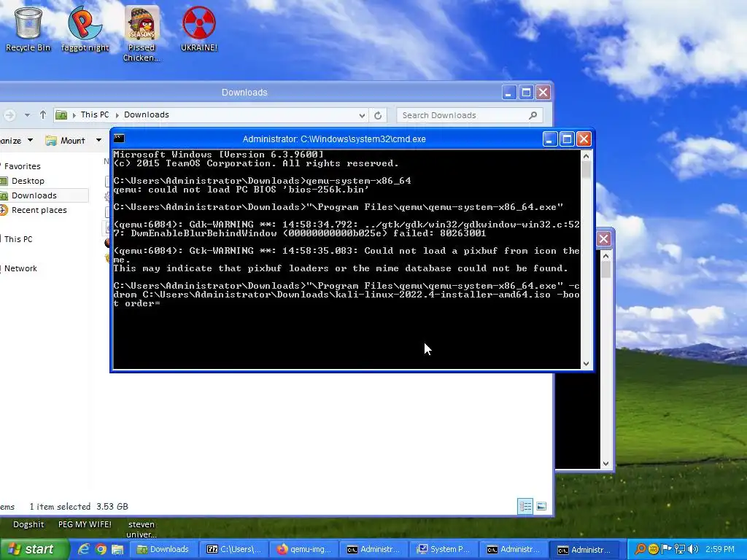Image resolution: width=747 pixels, height=560 pixels.
Task: Open the Recycle Bin desktop icon
Action: coord(28,29)
